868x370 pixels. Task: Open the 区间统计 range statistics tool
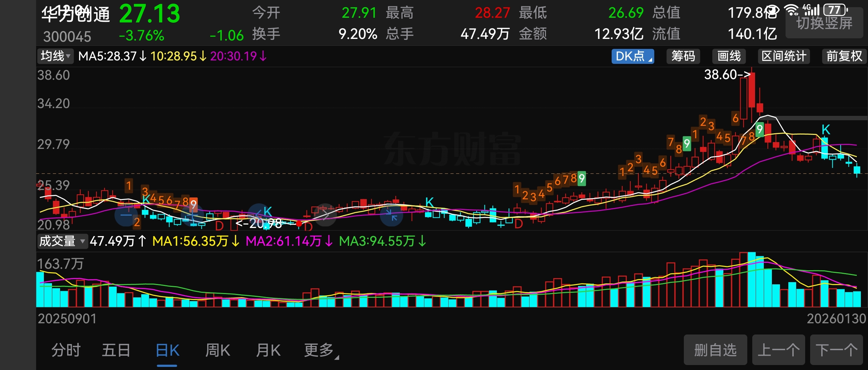[x=783, y=56]
